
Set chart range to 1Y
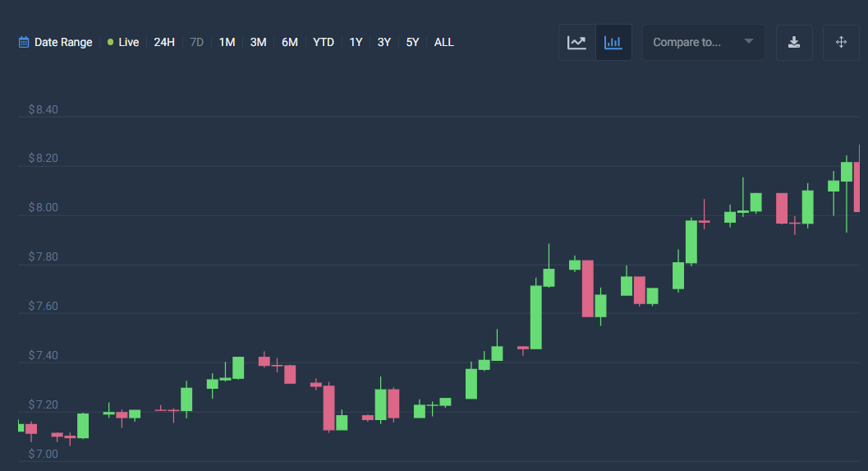[x=356, y=42]
